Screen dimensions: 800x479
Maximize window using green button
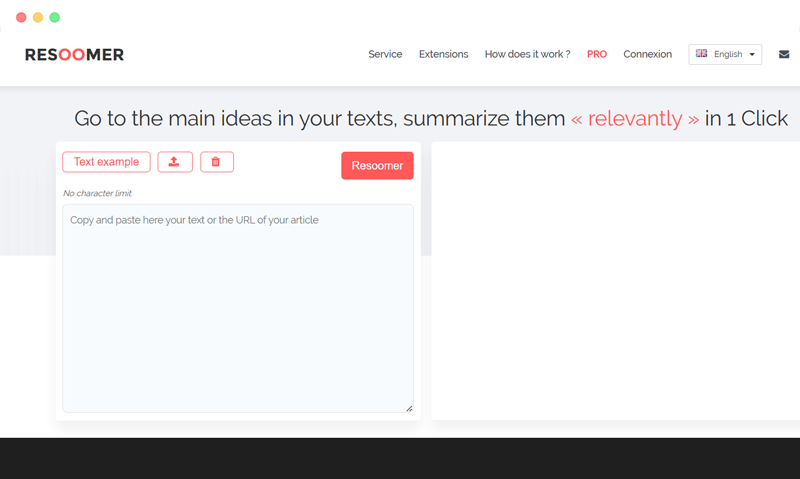coord(54,17)
